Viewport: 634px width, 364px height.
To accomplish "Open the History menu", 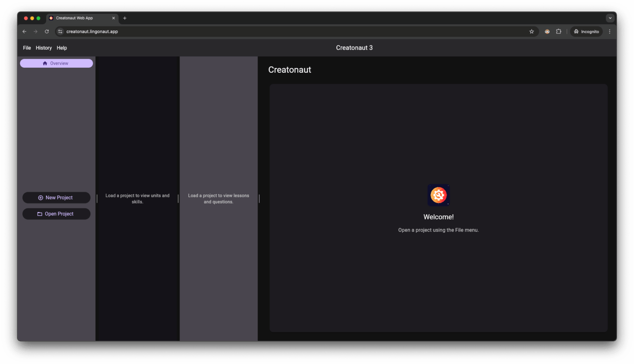I will point(44,48).
